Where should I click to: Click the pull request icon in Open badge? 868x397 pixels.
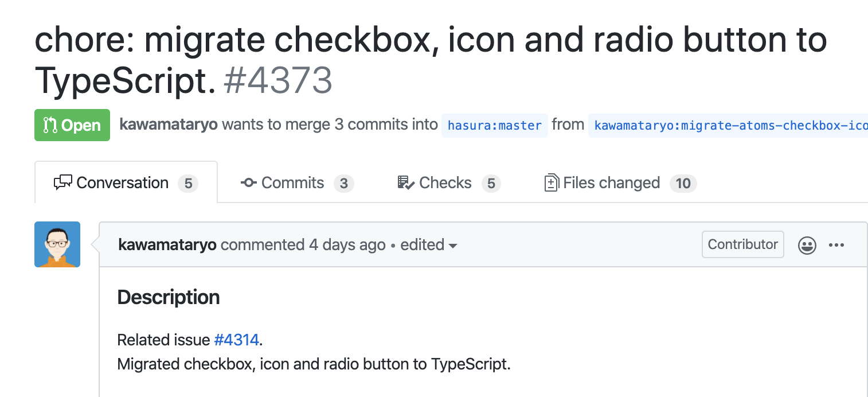coord(50,125)
